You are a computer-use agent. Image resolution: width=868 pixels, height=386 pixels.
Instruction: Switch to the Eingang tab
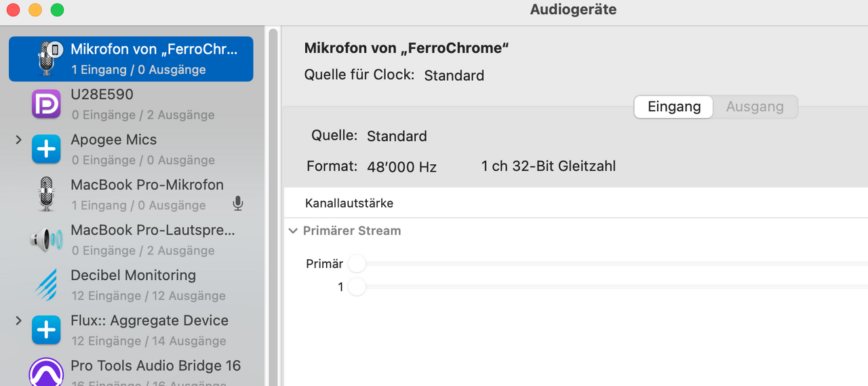tap(673, 107)
